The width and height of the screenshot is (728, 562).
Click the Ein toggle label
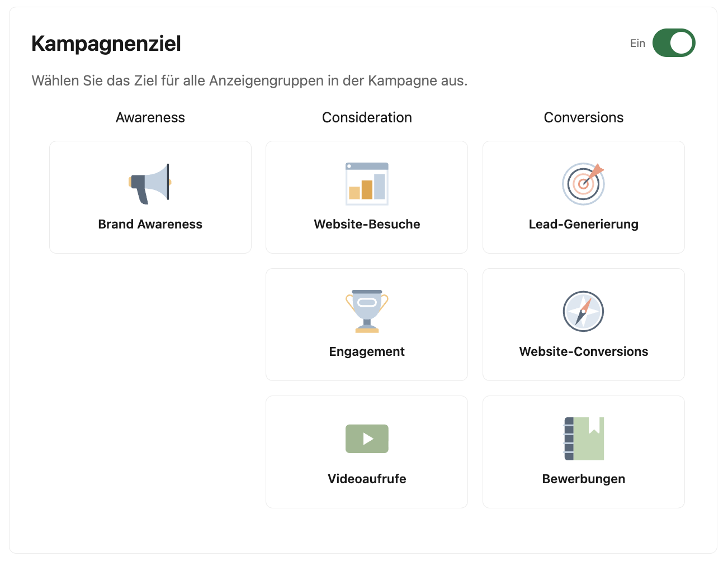(x=637, y=44)
